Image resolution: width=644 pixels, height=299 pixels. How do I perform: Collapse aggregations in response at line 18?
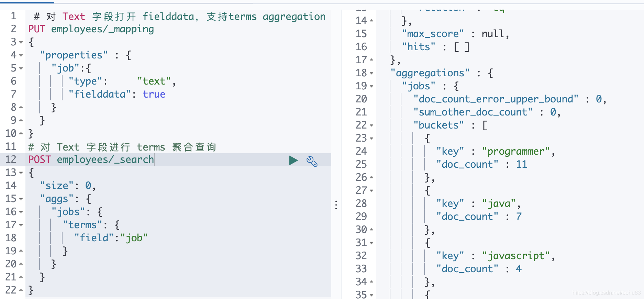(x=371, y=73)
